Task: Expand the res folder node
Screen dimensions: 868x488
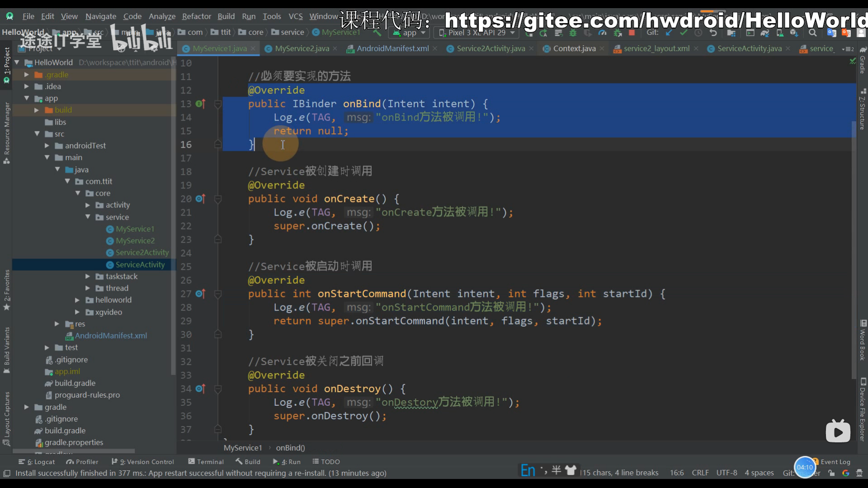Action: (x=57, y=324)
